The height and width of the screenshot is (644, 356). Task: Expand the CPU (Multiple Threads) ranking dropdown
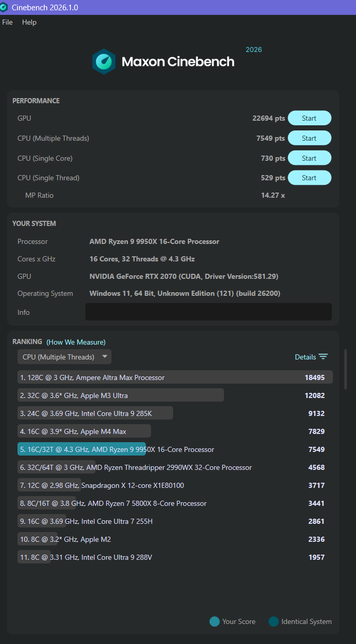pyautogui.click(x=64, y=357)
